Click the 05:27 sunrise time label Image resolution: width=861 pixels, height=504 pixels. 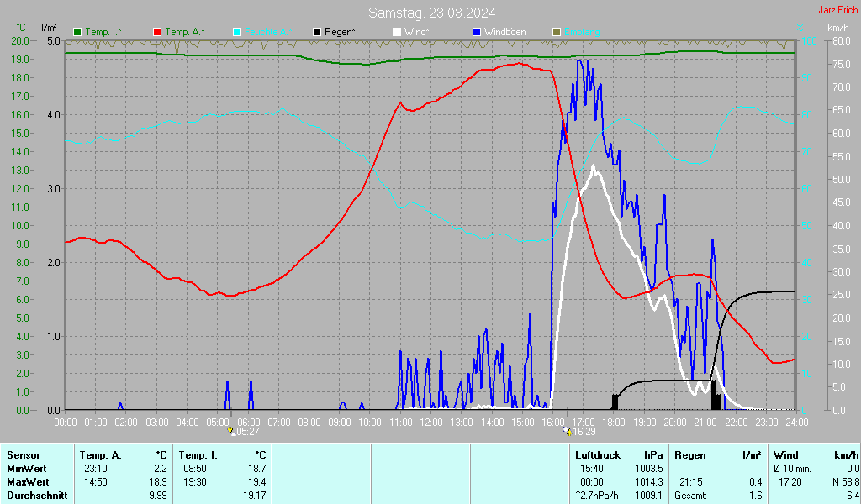[248, 432]
